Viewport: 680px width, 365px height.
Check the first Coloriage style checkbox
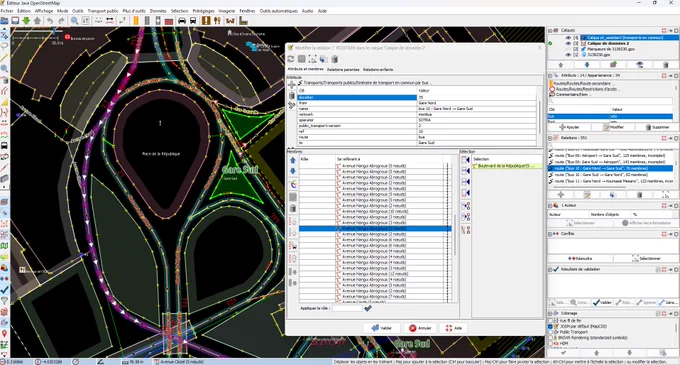click(x=551, y=320)
